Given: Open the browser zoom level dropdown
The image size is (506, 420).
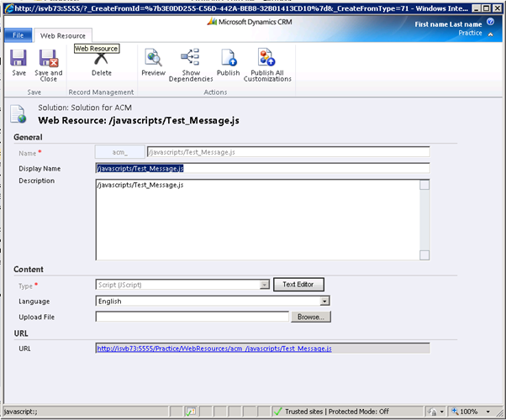Looking at the screenshot, I should point(488,412).
